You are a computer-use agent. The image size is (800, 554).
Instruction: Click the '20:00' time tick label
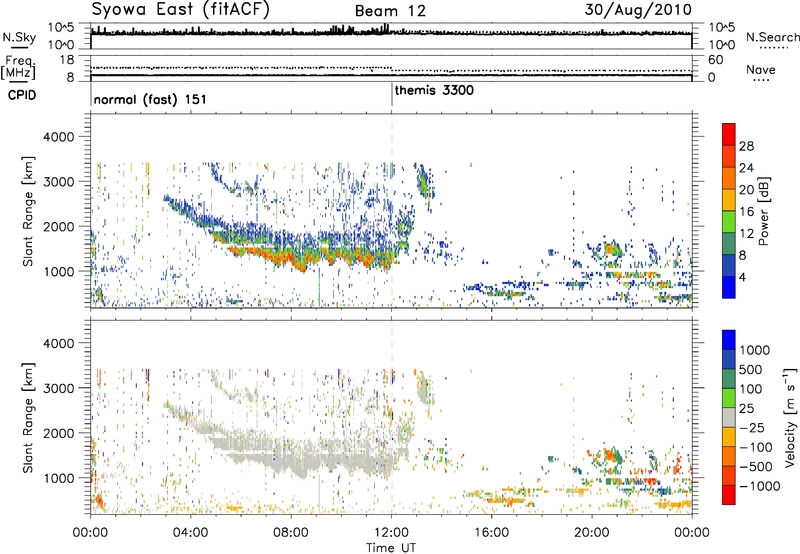coord(592,533)
